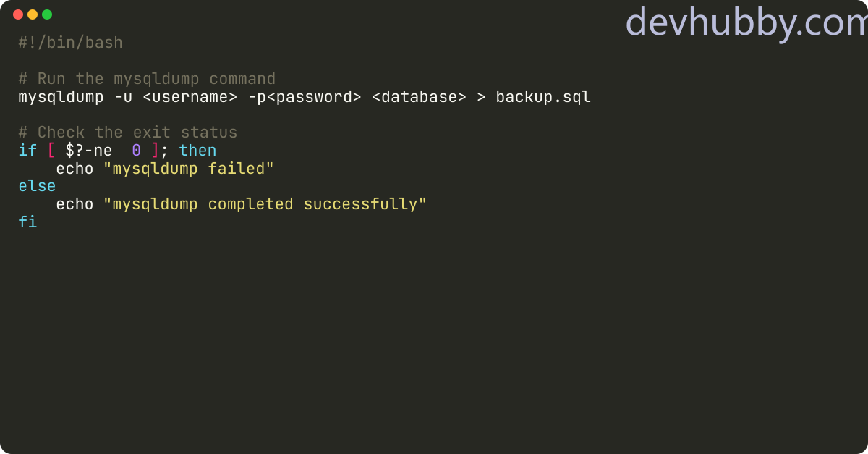Click the green maximize window dot
868x454 pixels.
coord(47,14)
